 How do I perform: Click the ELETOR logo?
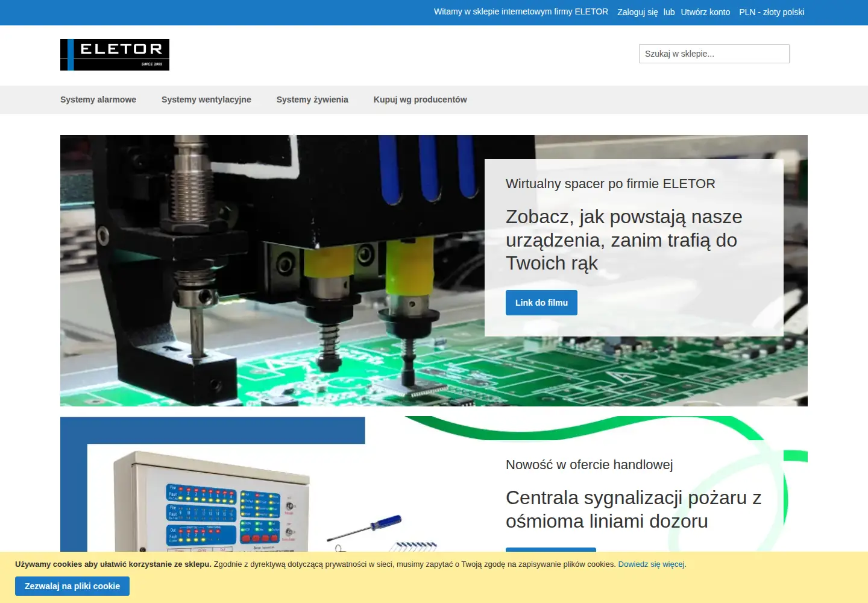tap(115, 55)
